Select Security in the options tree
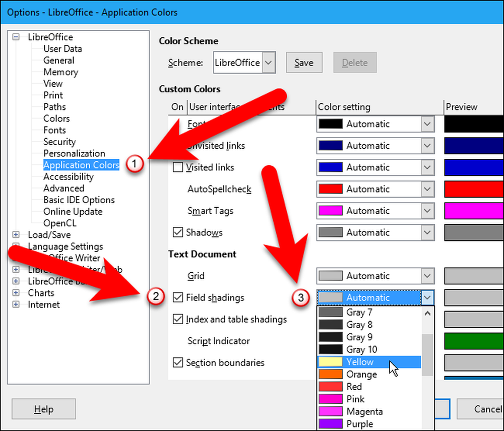504x431 pixels. (60, 142)
